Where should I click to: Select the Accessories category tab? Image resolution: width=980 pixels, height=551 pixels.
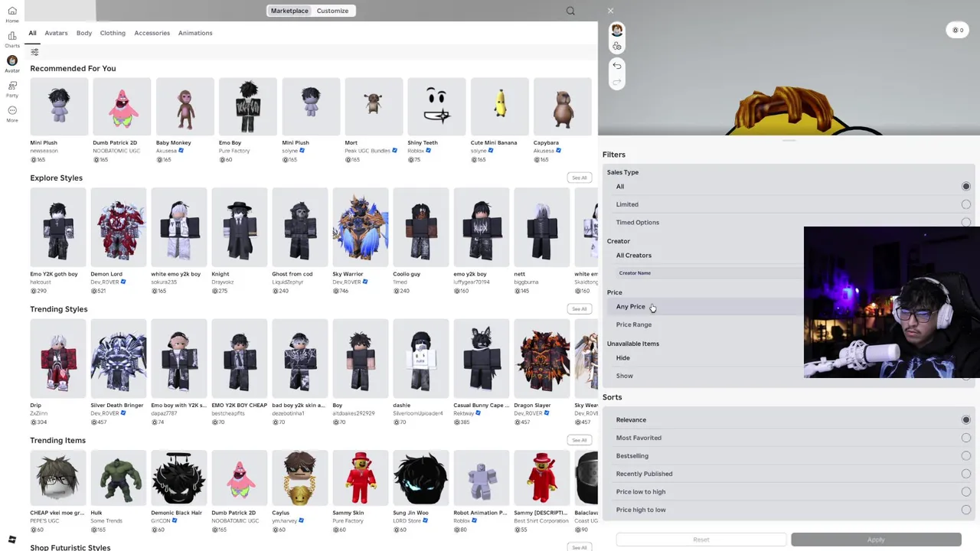[152, 33]
